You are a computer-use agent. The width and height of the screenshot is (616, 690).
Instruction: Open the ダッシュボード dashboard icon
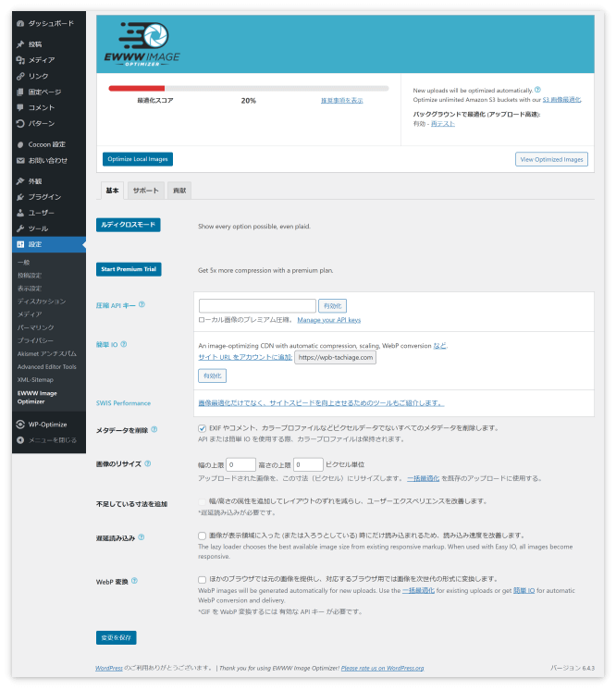20,23
